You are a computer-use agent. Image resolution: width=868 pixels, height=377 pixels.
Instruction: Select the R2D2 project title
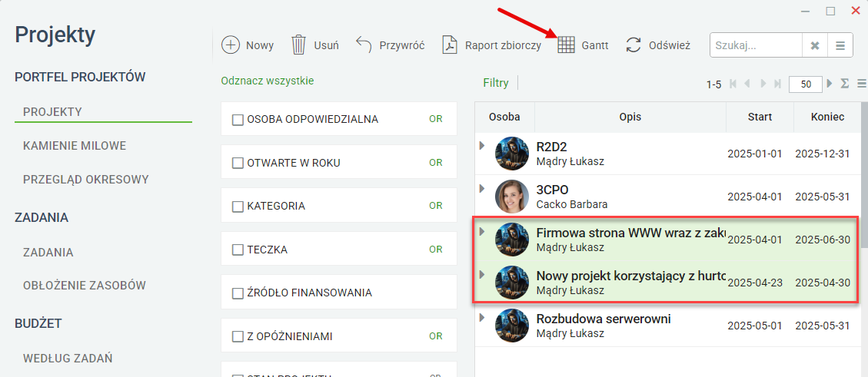click(x=552, y=147)
